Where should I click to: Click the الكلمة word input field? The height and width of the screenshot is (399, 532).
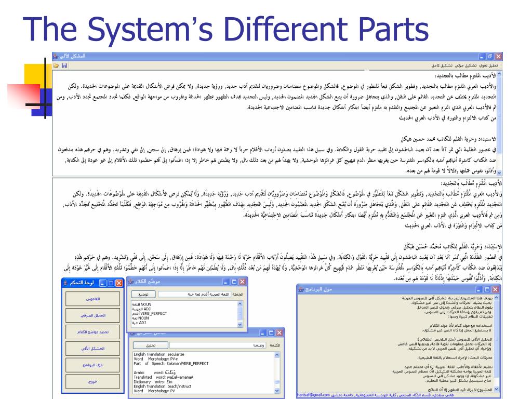[218, 345]
